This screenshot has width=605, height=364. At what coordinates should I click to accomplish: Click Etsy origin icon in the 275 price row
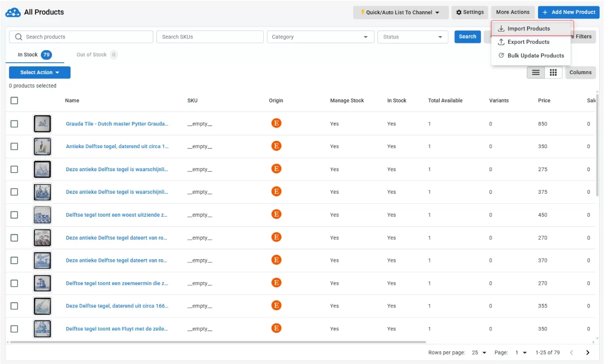(x=276, y=168)
